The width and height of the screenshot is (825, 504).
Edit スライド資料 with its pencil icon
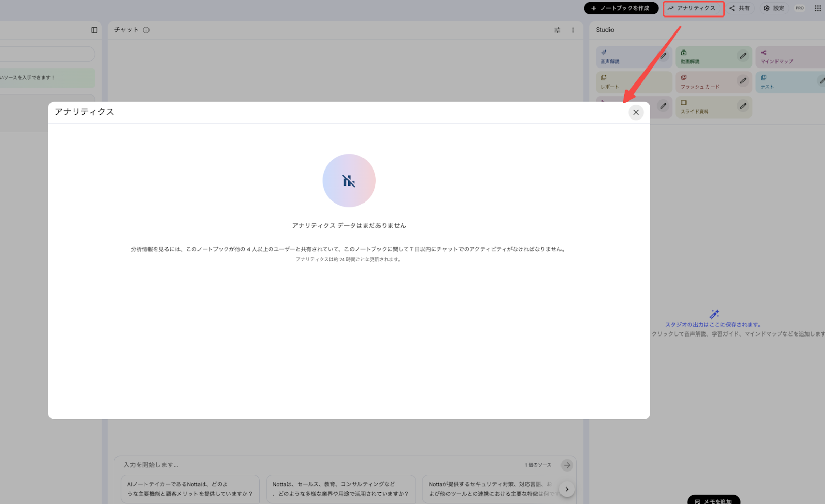tap(743, 106)
